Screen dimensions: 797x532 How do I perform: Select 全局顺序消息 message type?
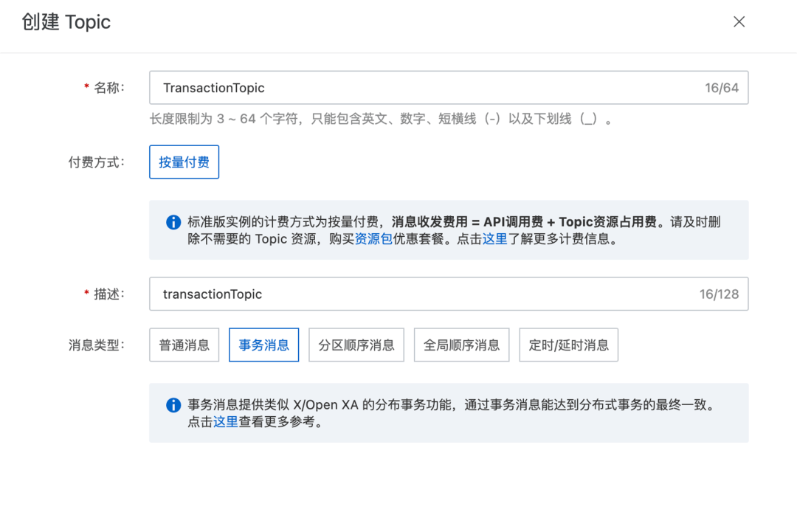pyautogui.click(x=461, y=345)
